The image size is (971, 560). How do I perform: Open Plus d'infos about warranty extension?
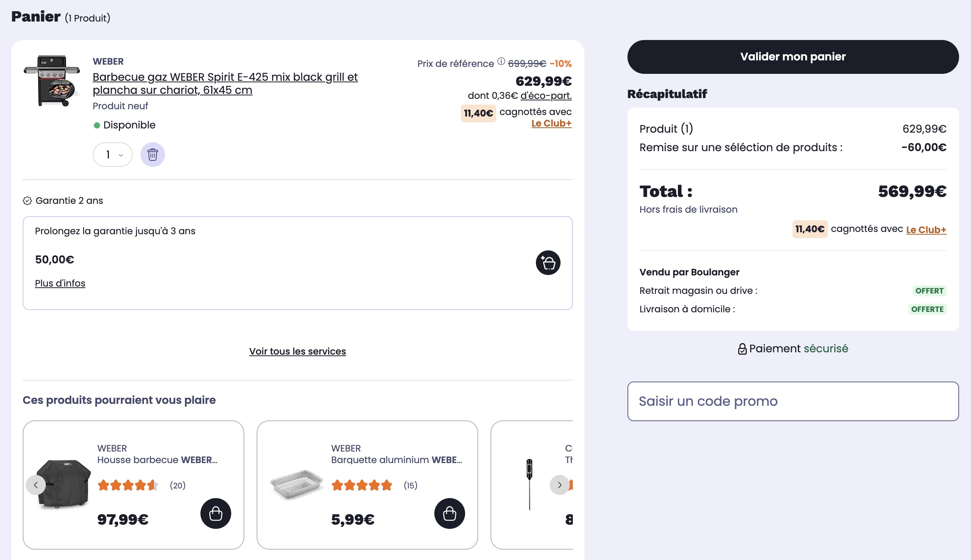[x=60, y=283]
